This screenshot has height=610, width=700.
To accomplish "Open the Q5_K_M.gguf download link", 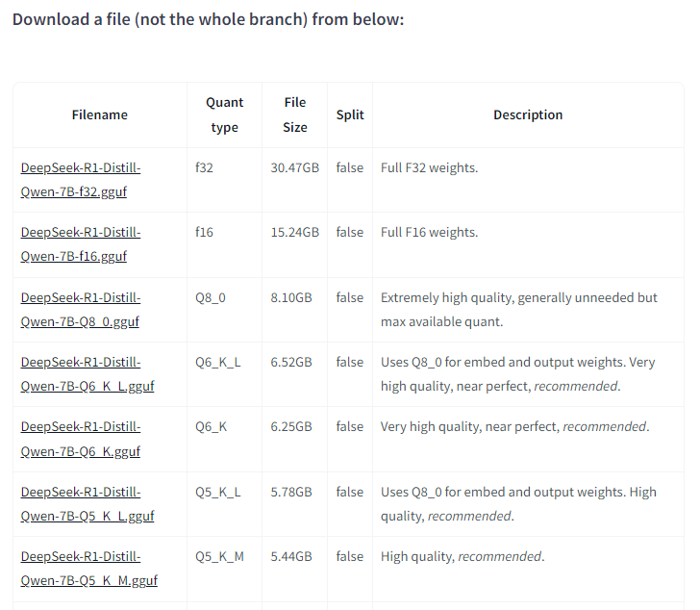I will pos(89,579).
